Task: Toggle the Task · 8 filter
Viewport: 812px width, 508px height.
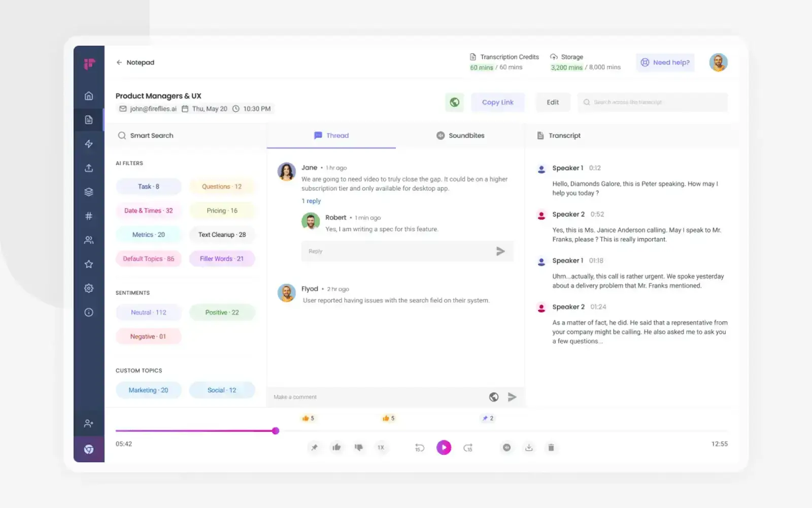Action: (149, 186)
